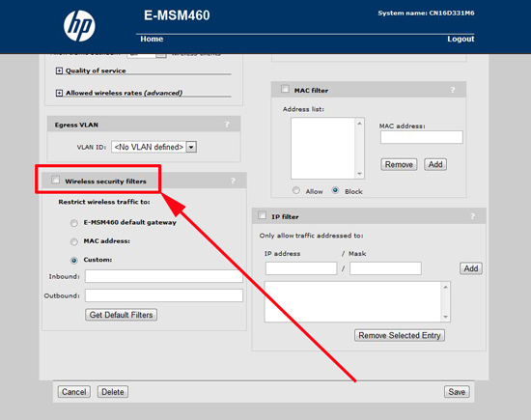The height and width of the screenshot is (420, 531).
Task: Remove selected MAC address
Action: [399, 164]
